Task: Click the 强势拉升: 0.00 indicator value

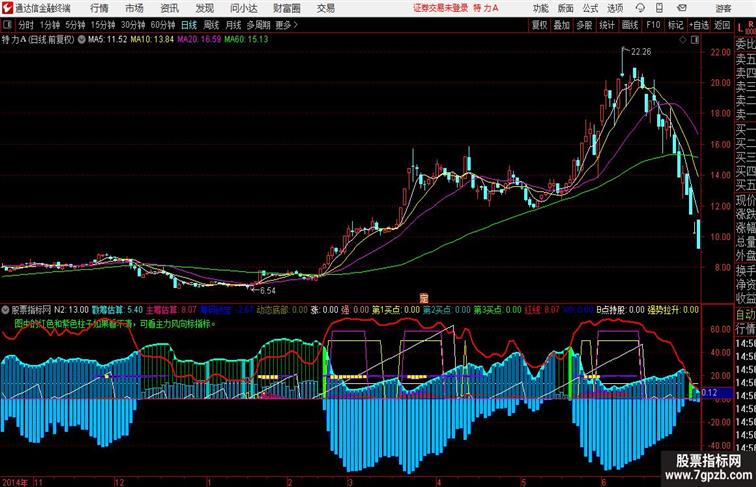Action: 673,310
